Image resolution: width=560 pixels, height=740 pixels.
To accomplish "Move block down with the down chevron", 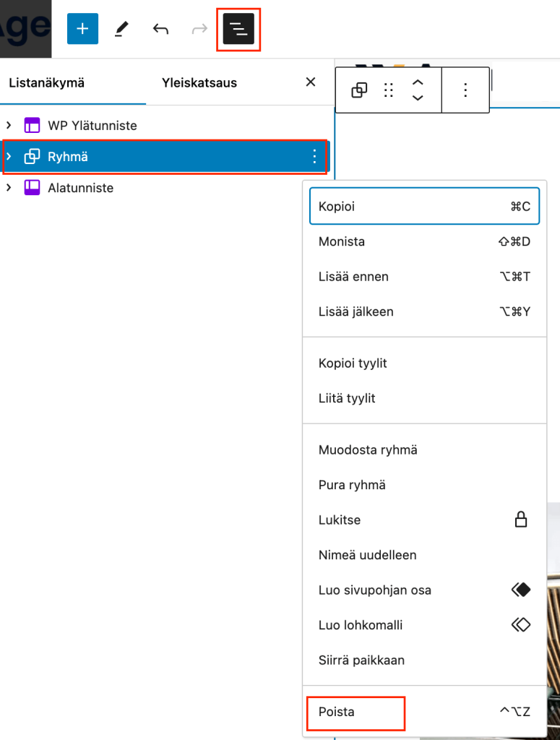I will 418,98.
